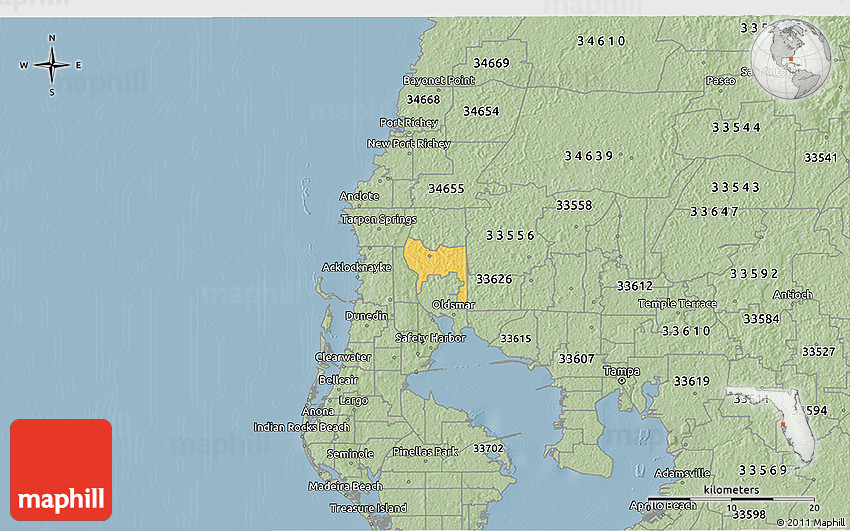This screenshot has width=850, height=531.
Task: Select ZIP code 33626 label
Action: click(x=494, y=279)
